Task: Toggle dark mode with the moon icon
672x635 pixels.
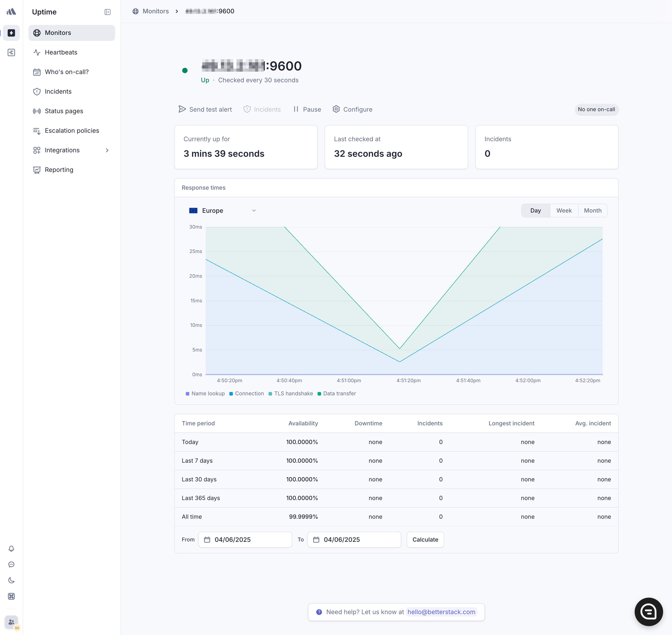Action: pos(11,580)
